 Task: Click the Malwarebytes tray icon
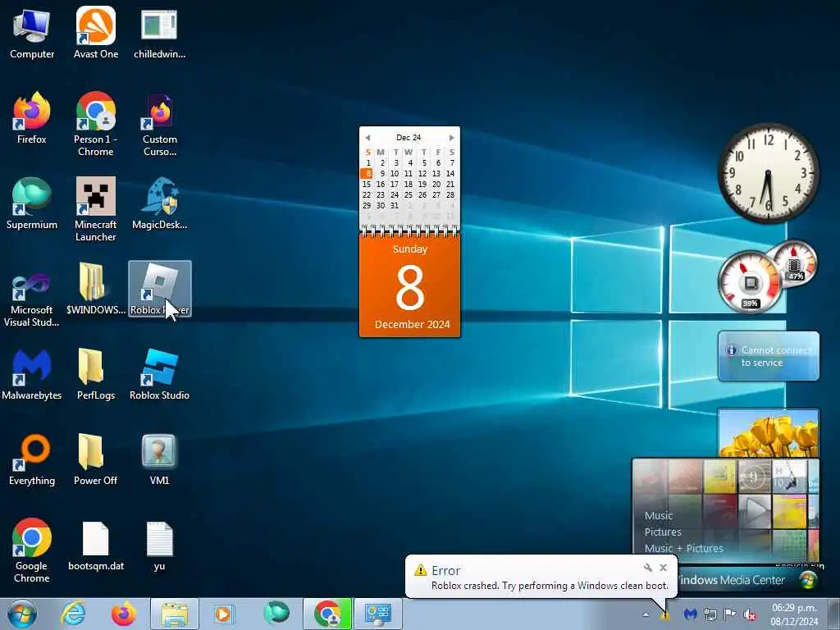point(690,614)
